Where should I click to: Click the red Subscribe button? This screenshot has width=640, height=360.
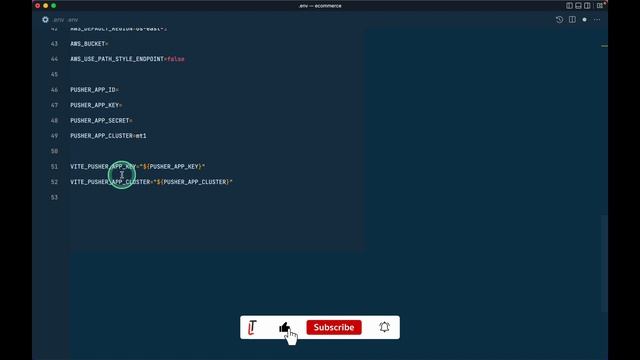[334, 327]
